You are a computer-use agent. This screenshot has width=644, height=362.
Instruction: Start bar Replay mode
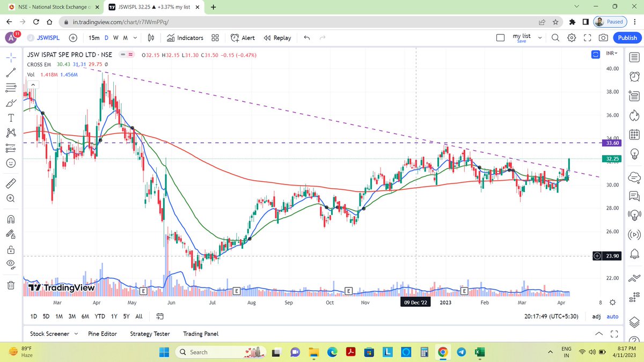277,38
